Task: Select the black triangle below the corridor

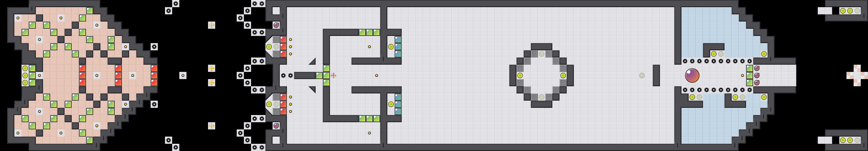Action: [312, 89]
